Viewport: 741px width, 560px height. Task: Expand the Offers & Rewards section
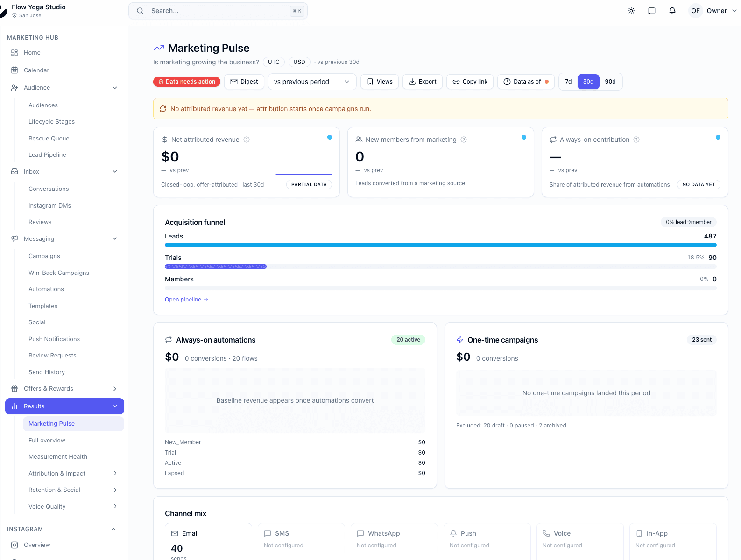(115, 389)
